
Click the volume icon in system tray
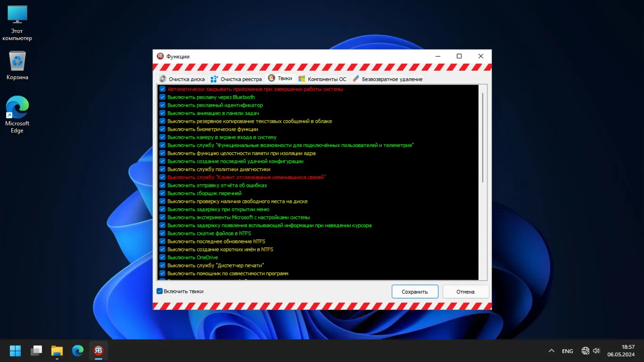pyautogui.click(x=596, y=351)
